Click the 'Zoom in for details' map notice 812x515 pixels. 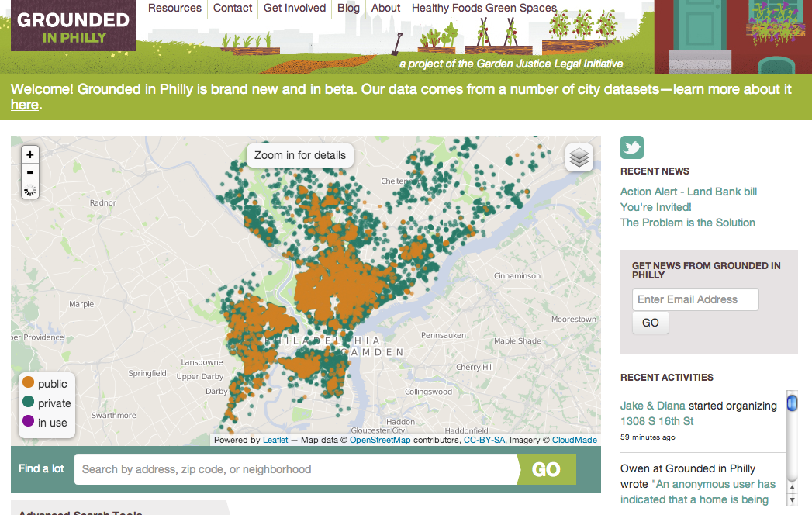point(300,155)
